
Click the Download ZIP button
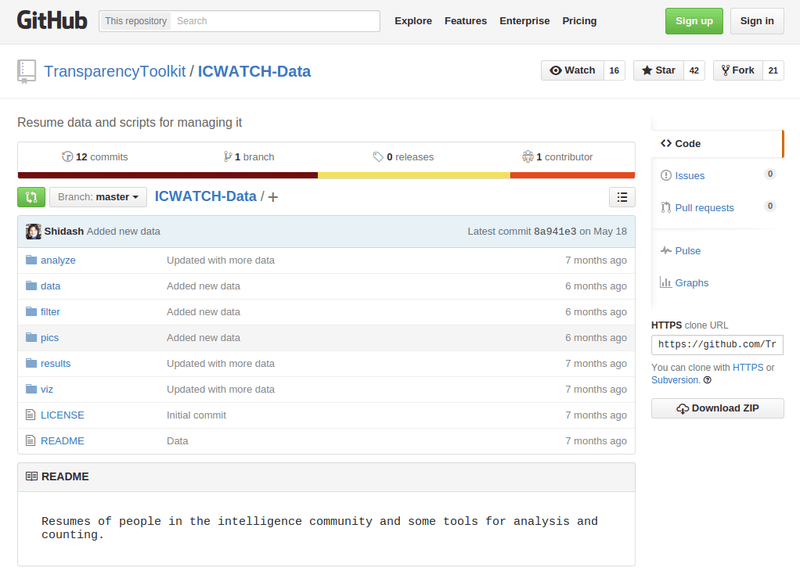[x=717, y=408]
